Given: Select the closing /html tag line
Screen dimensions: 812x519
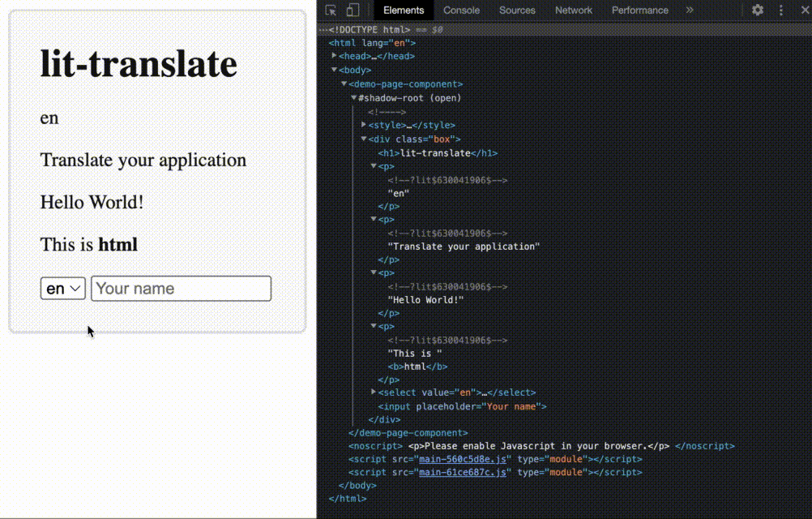Looking at the screenshot, I should point(348,499).
